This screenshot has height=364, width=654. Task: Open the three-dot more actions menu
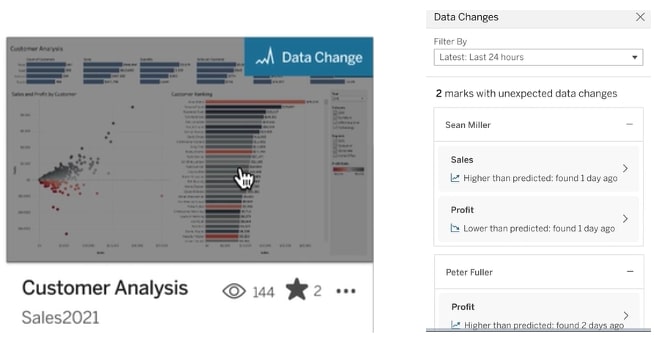346,291
